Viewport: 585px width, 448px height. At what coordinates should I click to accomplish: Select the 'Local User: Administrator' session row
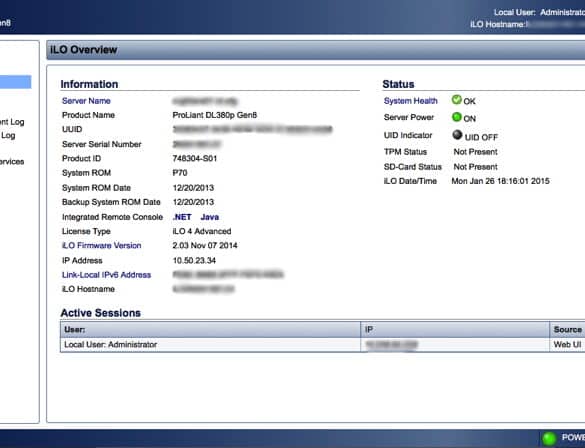322,345
